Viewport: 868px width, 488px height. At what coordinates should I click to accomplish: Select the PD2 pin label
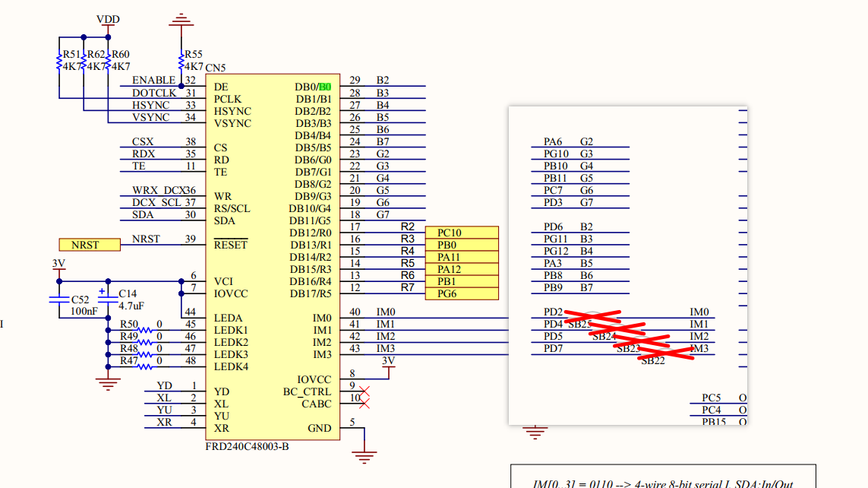click(553, 312)
